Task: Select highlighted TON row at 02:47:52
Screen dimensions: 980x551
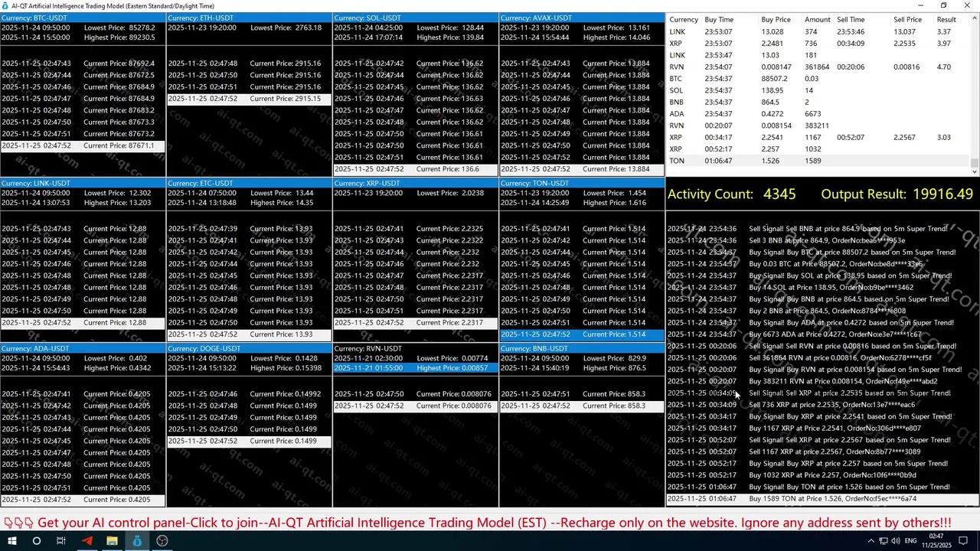Action: (582, 334)
